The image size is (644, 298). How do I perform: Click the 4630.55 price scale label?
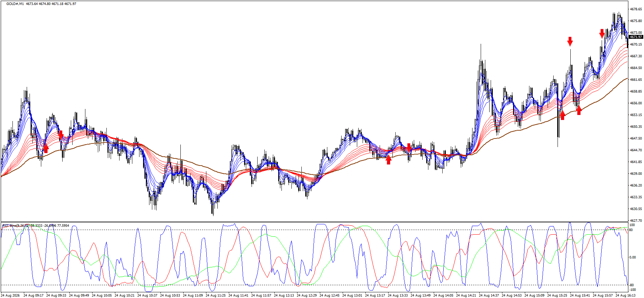[x=636, y=209]
